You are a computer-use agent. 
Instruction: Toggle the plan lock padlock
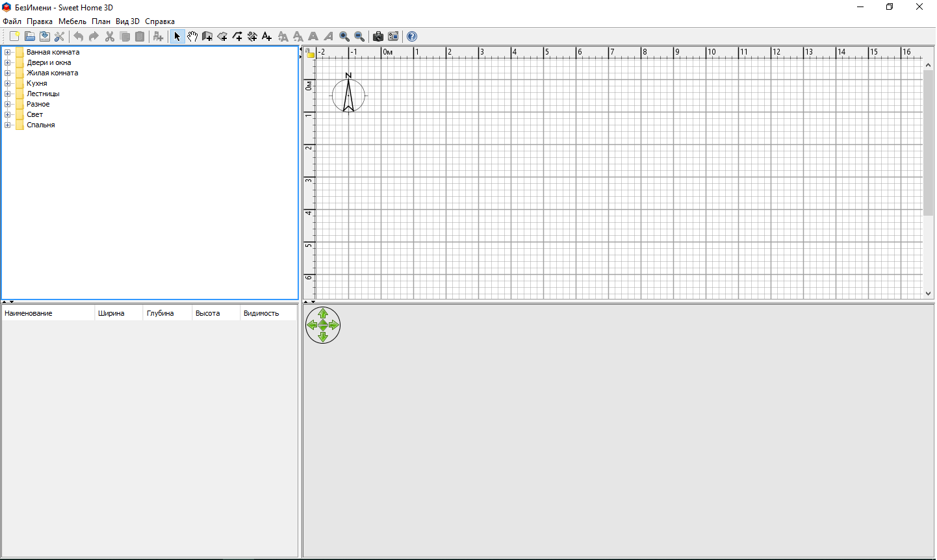(311, 53)
